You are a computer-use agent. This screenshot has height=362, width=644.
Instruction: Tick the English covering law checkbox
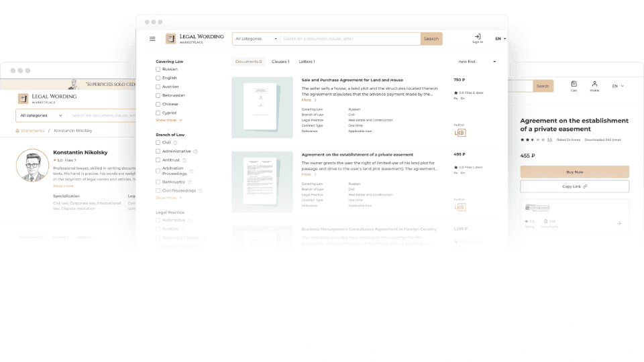158,78
